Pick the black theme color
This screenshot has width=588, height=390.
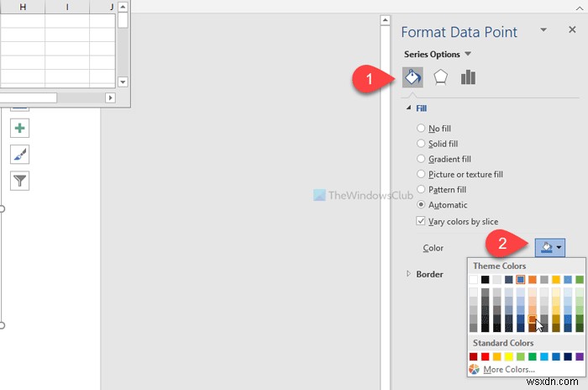(486, 279)
